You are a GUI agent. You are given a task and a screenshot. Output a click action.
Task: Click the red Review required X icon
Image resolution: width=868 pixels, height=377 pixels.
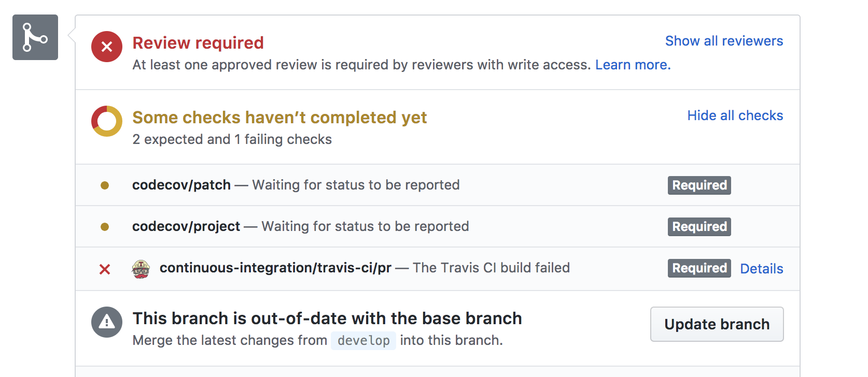coord(107,47)
